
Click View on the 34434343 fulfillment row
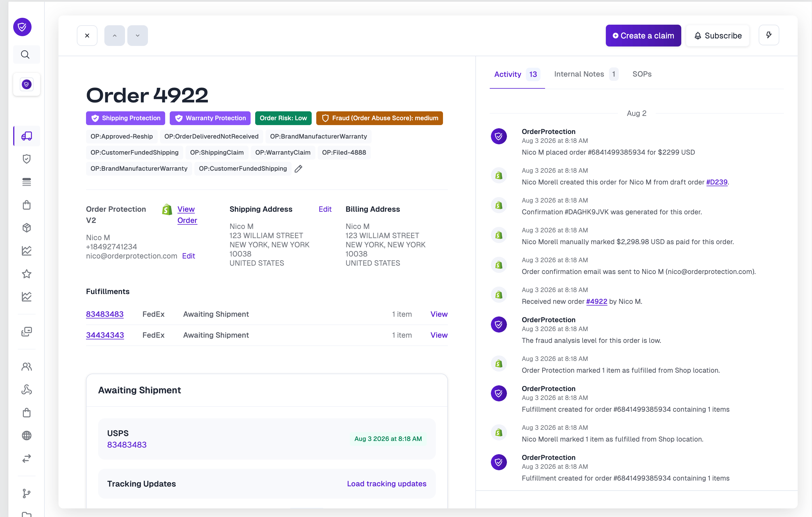click(x=439, y=335)
